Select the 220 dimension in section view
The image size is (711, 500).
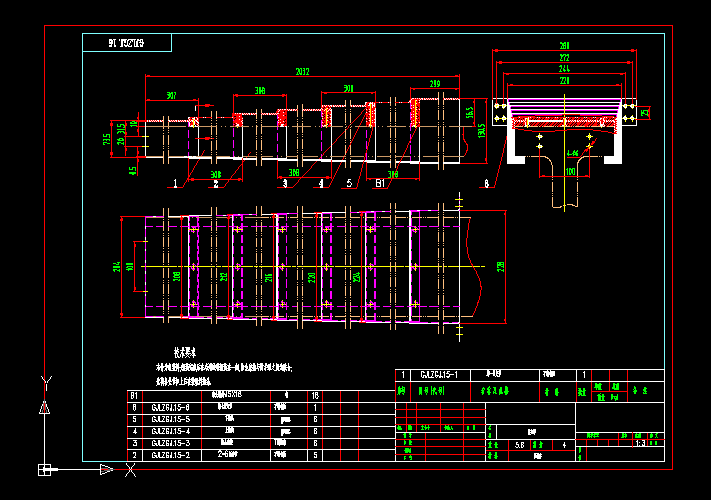click(x=564, y=80)
